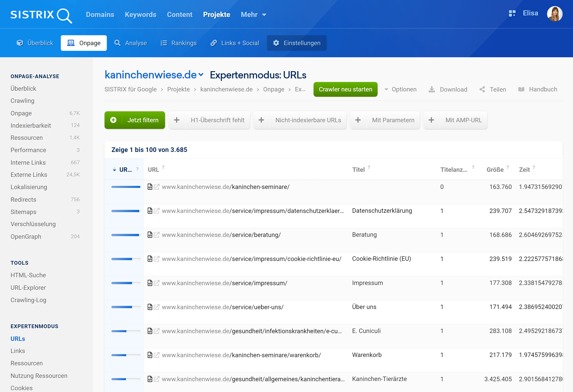Screen dimensions: 573x392
Task: Open external link icon for warenkorb row
Action: click(x=156, y=355)
